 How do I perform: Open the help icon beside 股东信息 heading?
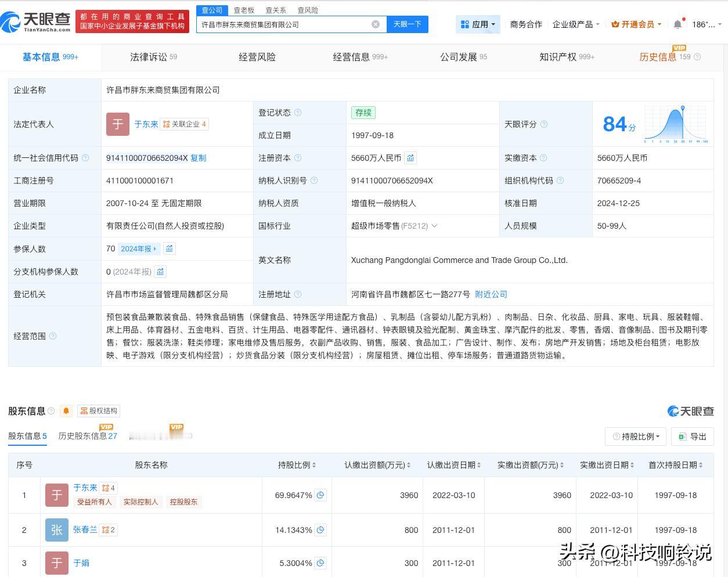click(51, 411)
